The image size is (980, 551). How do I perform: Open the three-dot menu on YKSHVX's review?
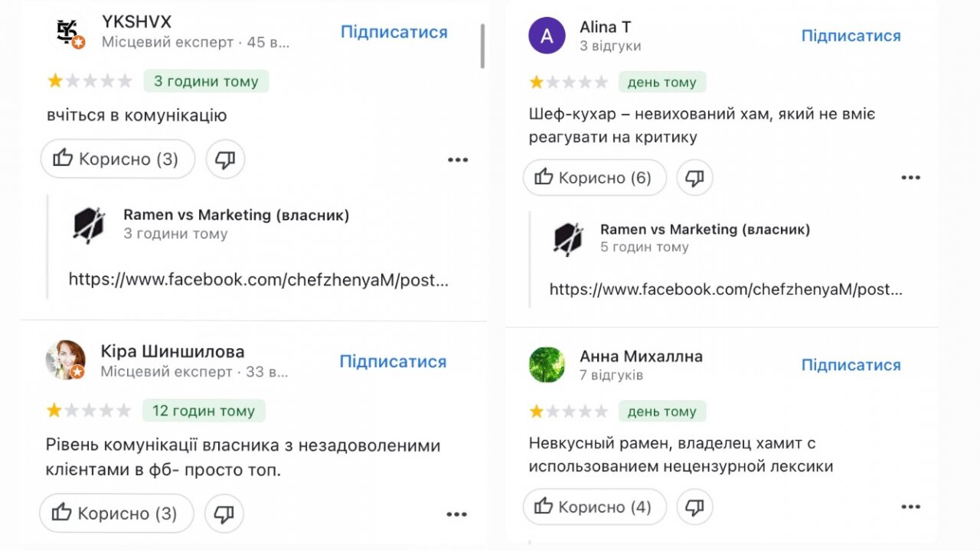tap(458, 159)
